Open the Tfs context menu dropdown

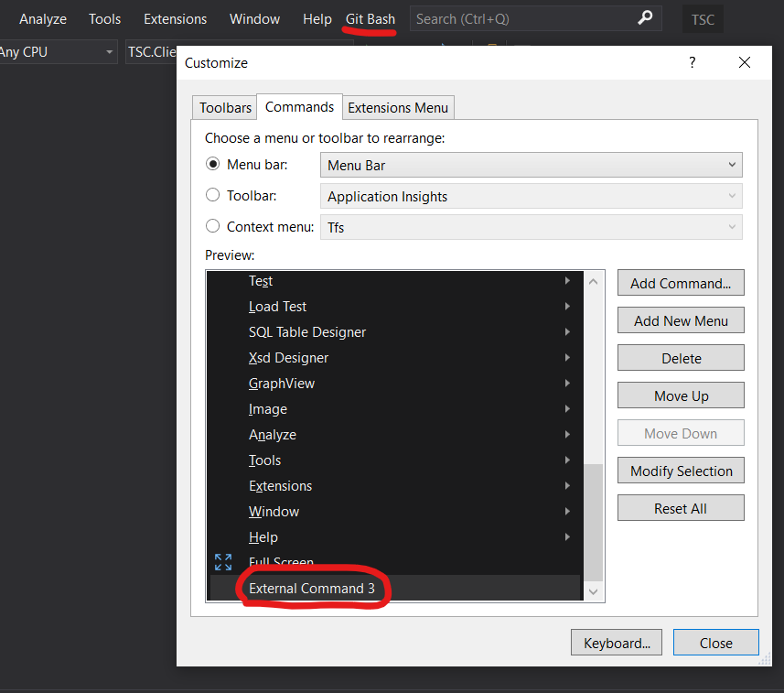coord(731,226)
